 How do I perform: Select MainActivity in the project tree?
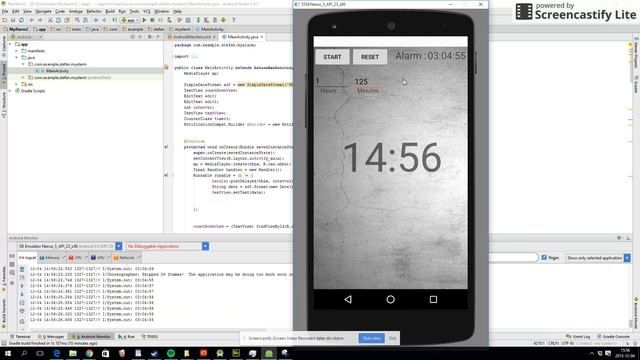click(57, 71)
